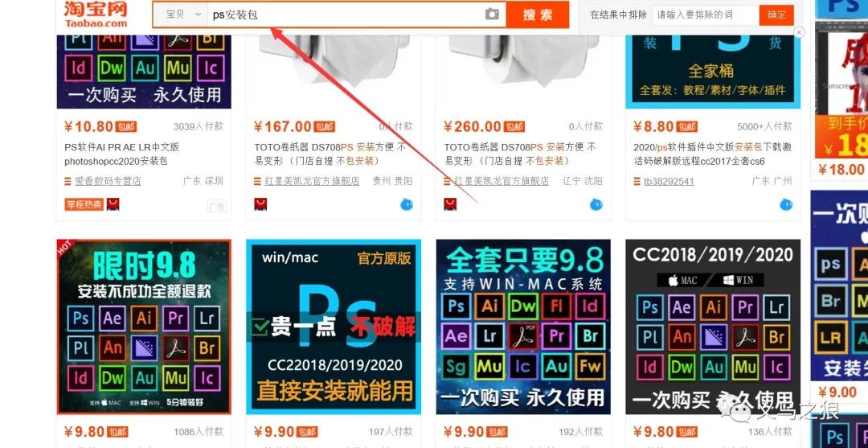The image size is (868, 448).
Task: Click Wangwang chat icon on ¥8.80 listing
Action: coord(785,204)
